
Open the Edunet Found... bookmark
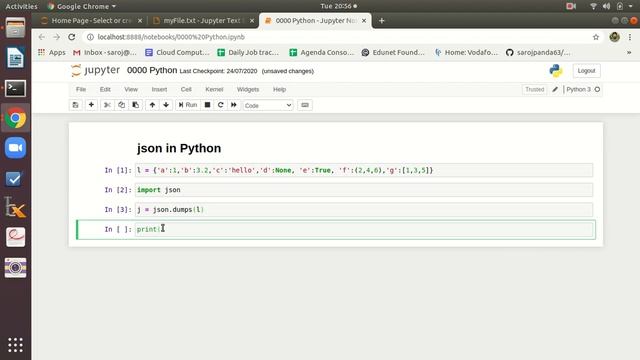[x=393, y=52]
